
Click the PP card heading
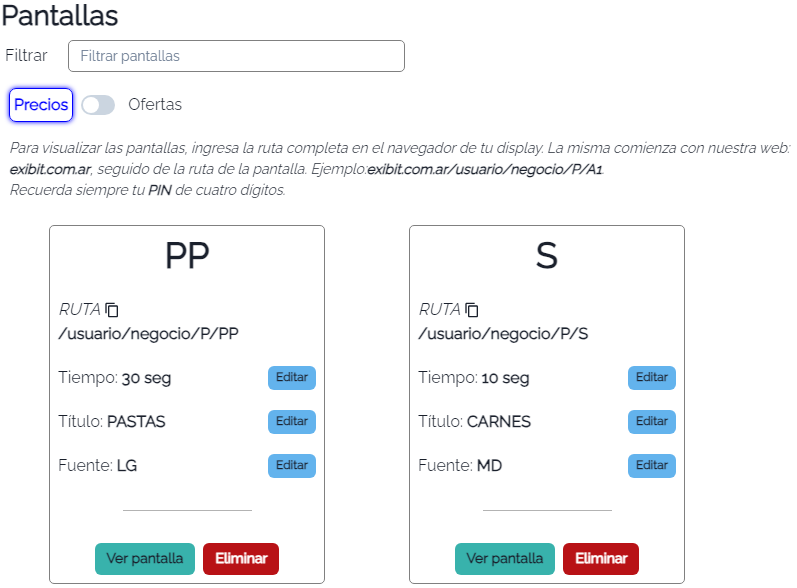pos(187,255)
